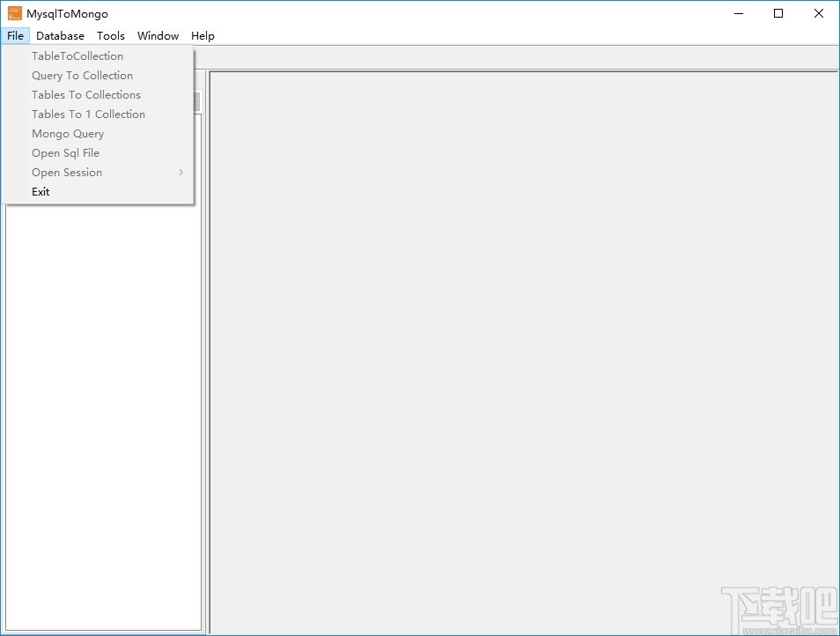This screenshot has width=840, height=636.
Task: Select Exit from the File menu
Action: (41, 191)
